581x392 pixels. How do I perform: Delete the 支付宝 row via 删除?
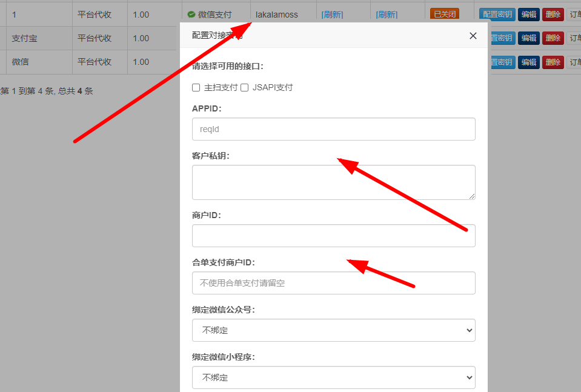click(553, 38)
